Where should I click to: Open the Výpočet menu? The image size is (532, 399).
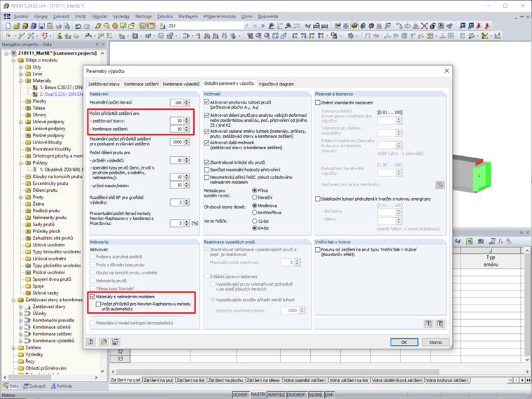pyautogui.click(x=99, y=16)
